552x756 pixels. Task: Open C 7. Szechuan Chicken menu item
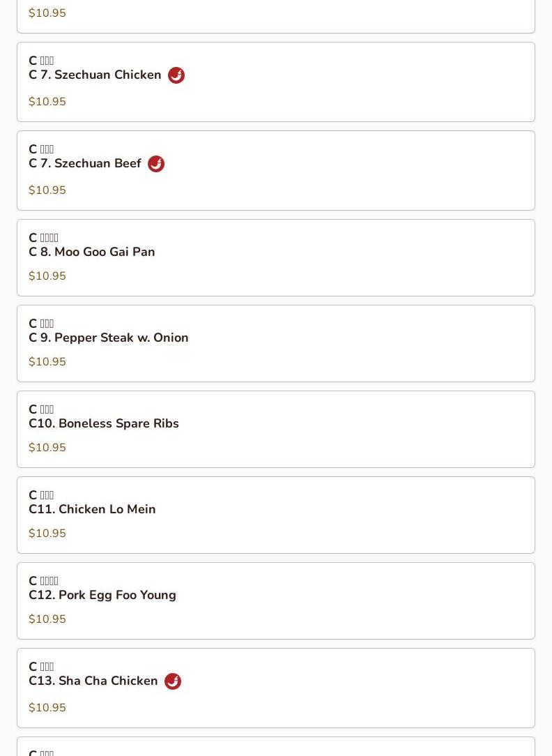[x=95, y=75]
